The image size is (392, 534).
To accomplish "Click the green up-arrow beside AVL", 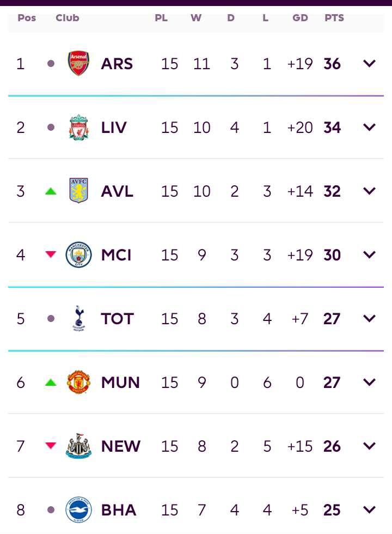I will 51,191.
